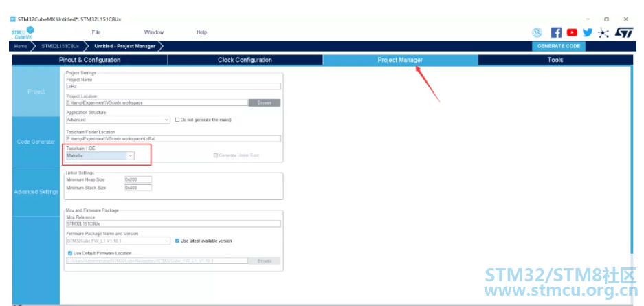Toggle Use Default Firmware Location checkbox

pos(70,254)
